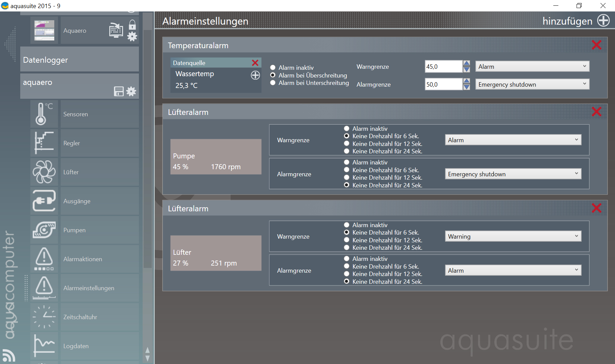Image resolution: width=615 pixels, height=364 pixels.
Task: Select the Ausgänge plug icon
Action: pyautogui.click(x=44, y=201)
